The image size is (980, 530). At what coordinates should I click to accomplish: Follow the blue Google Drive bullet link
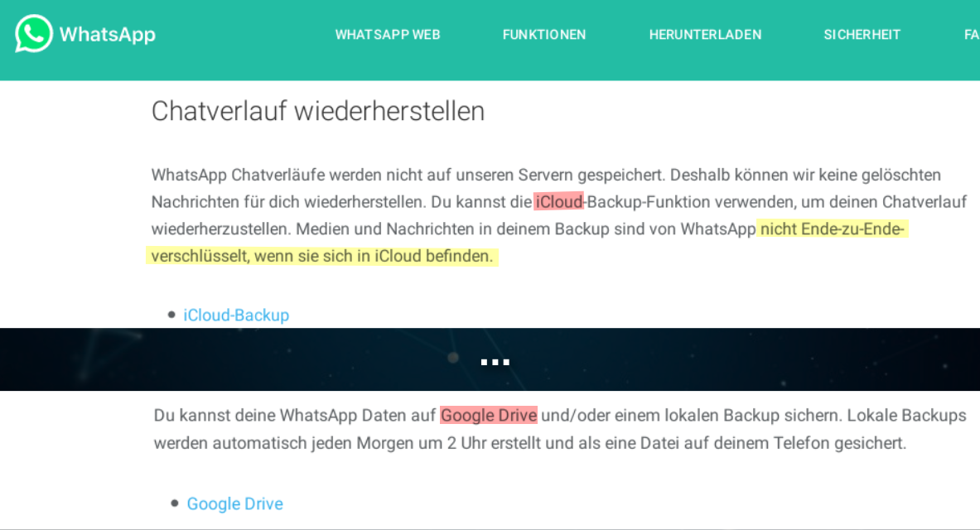click(x=234, y=503)
